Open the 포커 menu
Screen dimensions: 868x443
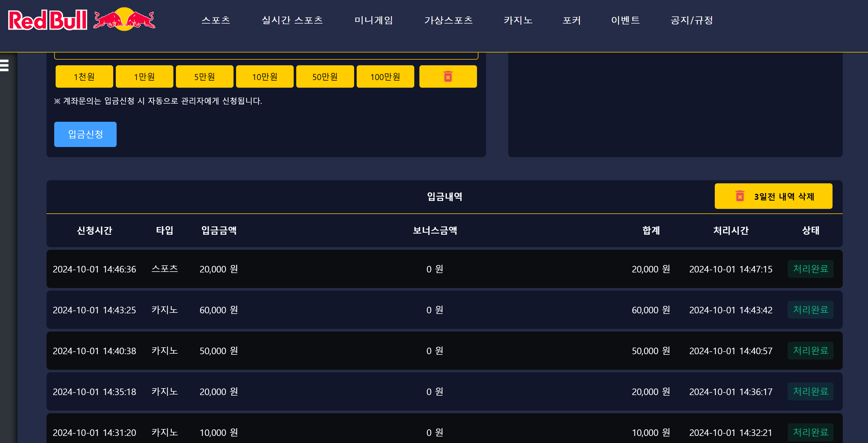tap(571, 20)
